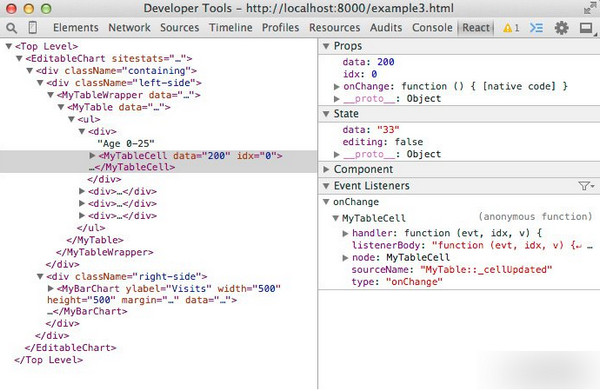
Task: Select the "Age 0-25" text node
Action: [x=126, y=144]
